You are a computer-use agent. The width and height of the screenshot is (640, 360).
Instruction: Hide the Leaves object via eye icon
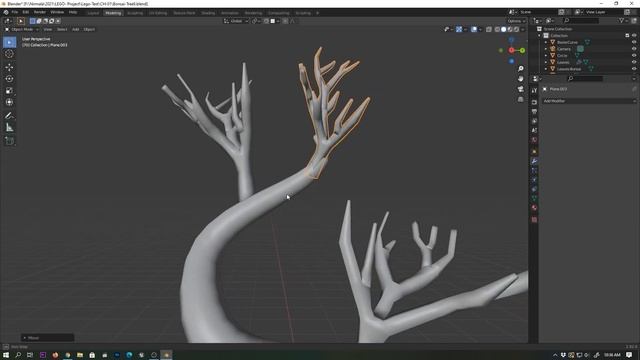point(634,62)
